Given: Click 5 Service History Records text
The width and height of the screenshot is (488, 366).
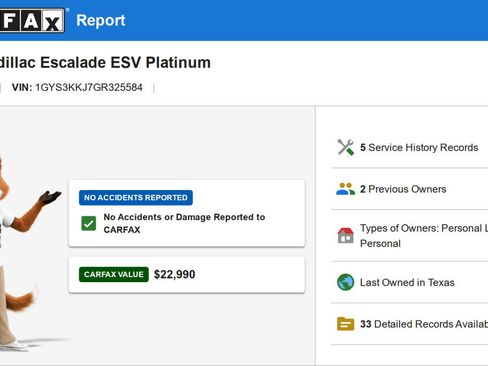Looking at the screenshot, I should pos(419,147).
